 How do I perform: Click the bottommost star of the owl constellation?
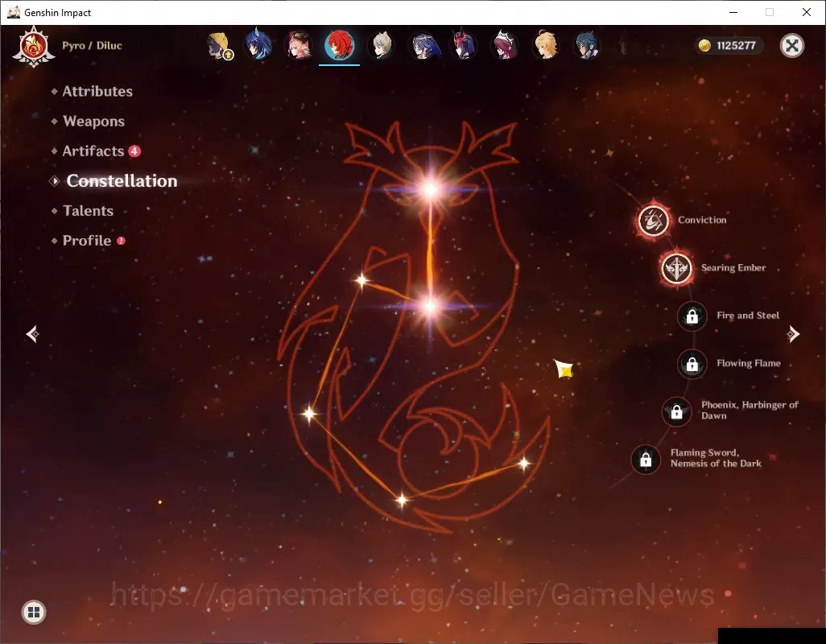402,500
